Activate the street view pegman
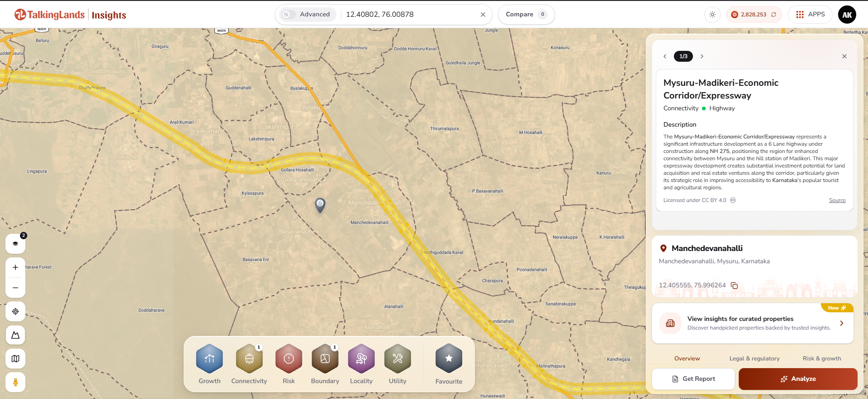Screen dimensions: 868x399 (15, 382)
